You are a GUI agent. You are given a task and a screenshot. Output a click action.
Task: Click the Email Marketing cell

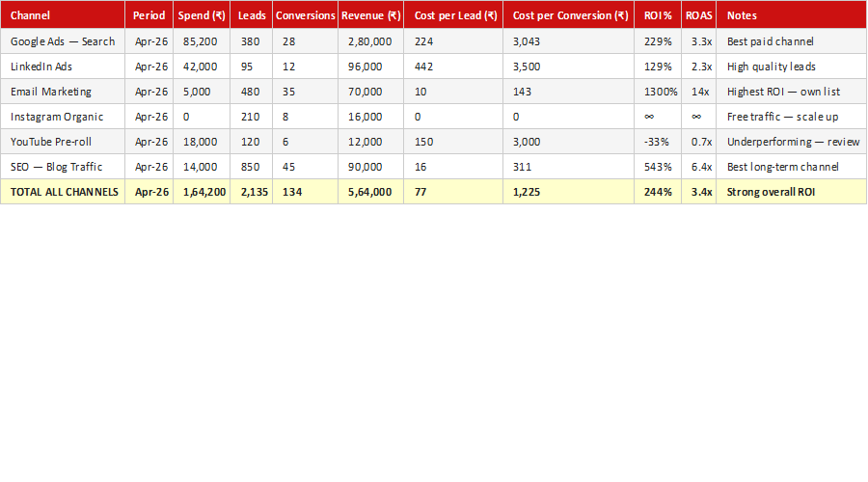click(x=63, y=92)
